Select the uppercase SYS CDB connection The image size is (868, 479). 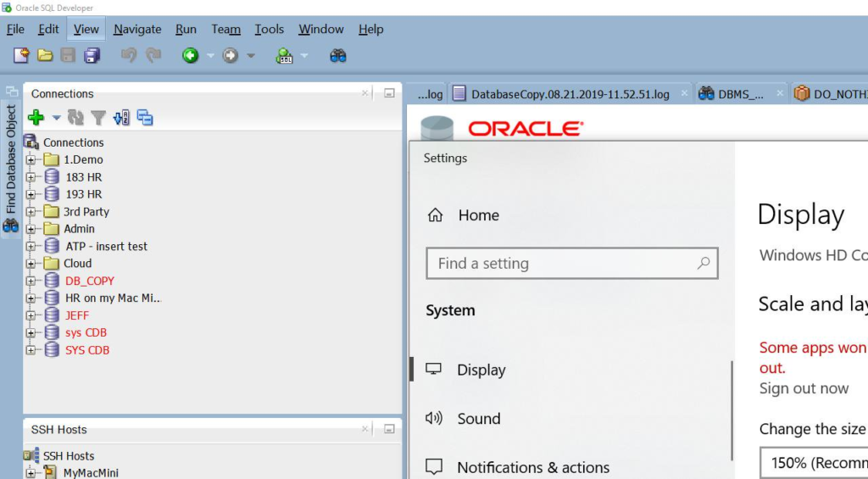coord(87,350)
